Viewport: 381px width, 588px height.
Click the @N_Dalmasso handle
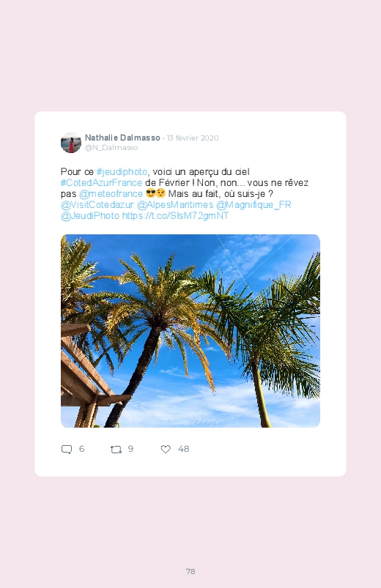pyautogui.click(x=111, y=147)
